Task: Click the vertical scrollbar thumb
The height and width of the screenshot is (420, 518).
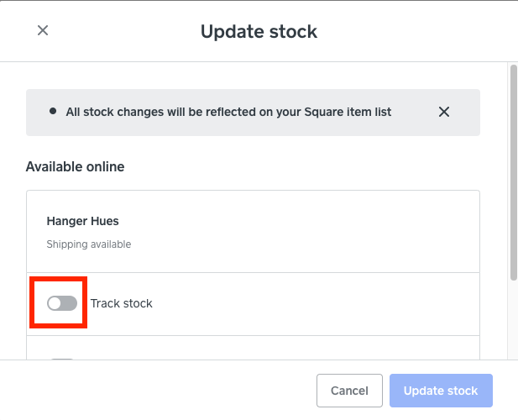Action: (x=513, y=168)
